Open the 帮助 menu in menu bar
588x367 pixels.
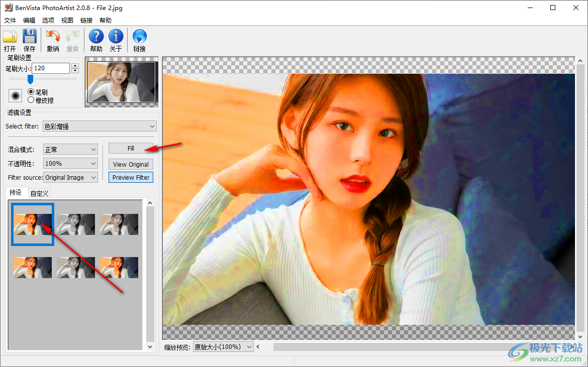[x=106, y=20]
